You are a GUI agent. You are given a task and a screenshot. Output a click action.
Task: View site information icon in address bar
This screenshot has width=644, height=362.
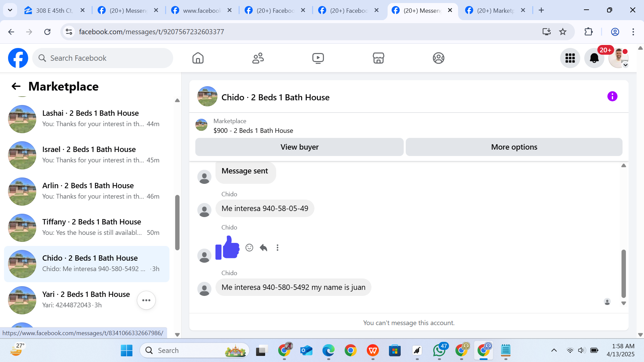click(x=69, y=32)
